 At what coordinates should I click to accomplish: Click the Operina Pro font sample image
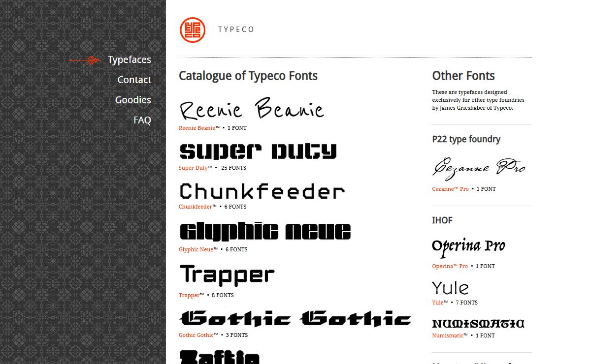(x=468, y=247)
